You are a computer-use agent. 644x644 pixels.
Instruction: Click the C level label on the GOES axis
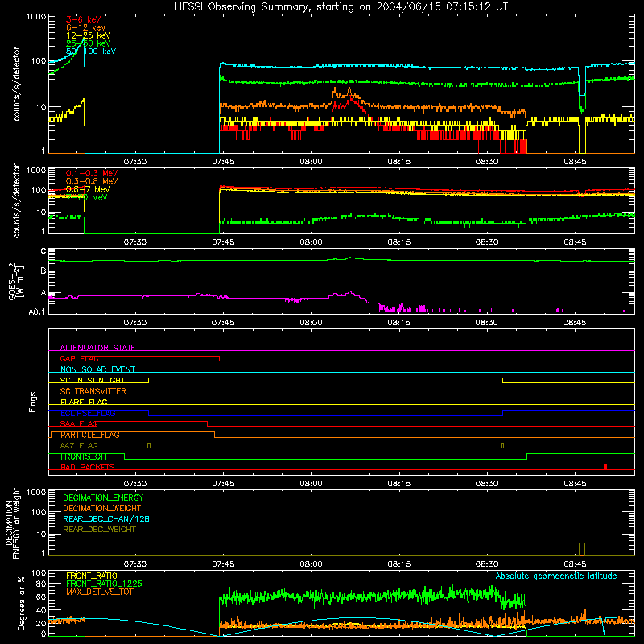[43, 251]
